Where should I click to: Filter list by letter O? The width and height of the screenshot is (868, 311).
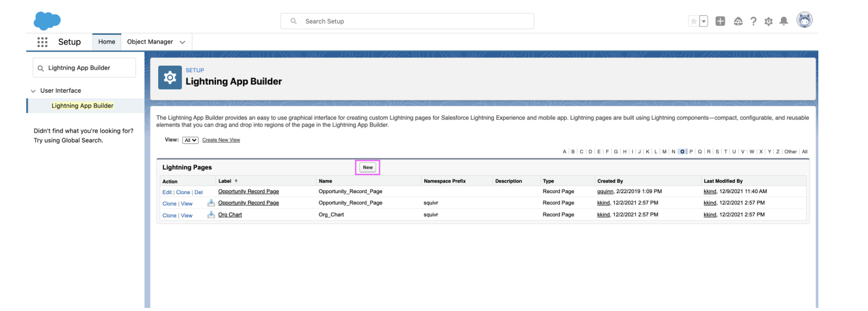tap(682, 152)
